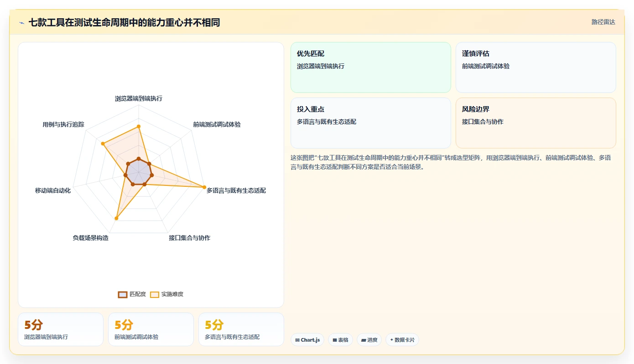Viewport: 634px width, 364px height.
Task: Click the Chart.js tag chip
Action: pos(307,340)
